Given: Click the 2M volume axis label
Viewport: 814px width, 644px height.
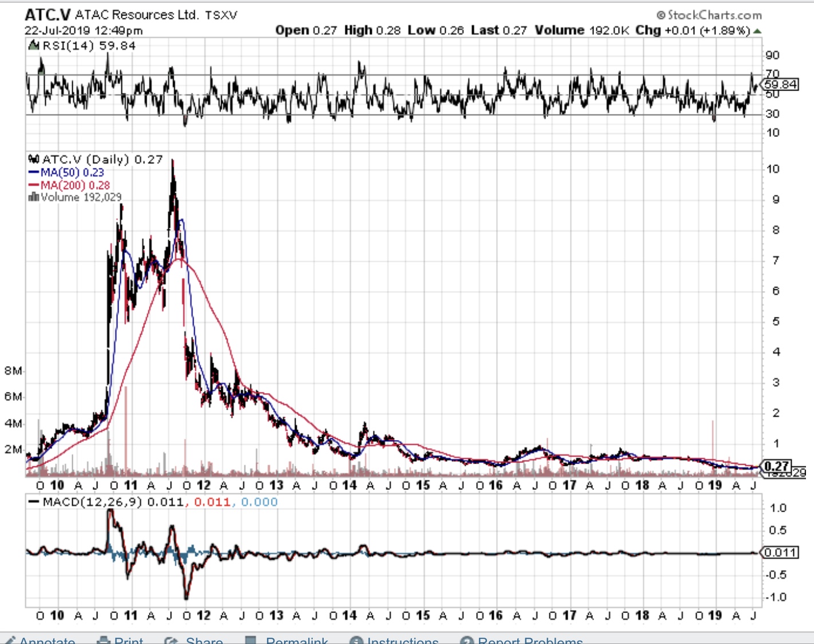Looking at the screenshot, I should [13, 449].
